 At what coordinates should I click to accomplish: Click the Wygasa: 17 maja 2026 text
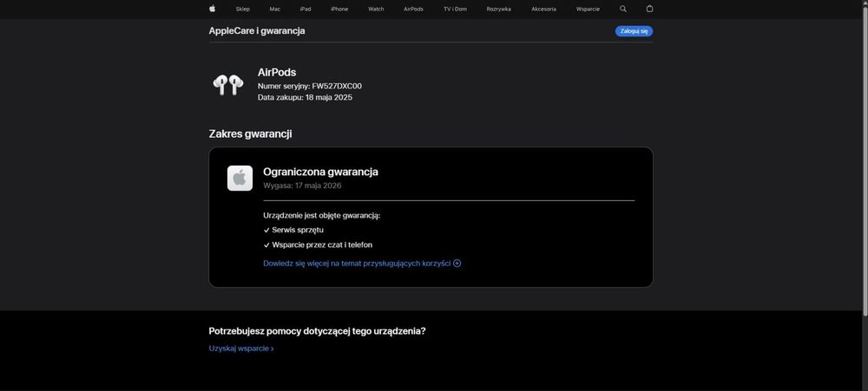tap(302, 186)
